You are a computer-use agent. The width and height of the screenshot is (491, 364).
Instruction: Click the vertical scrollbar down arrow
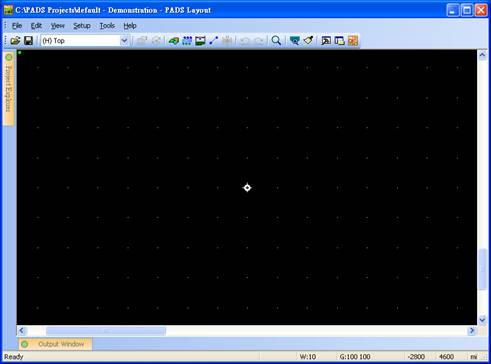[482, 320]
